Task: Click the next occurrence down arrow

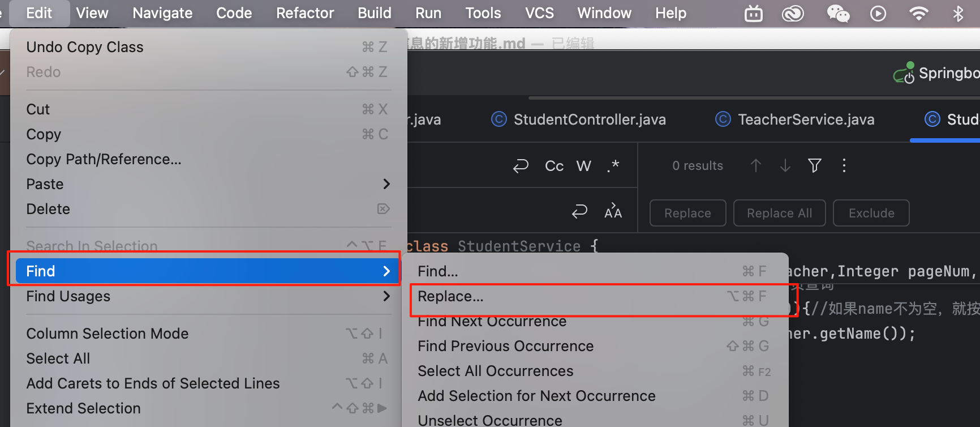Action: pos(785,165)
